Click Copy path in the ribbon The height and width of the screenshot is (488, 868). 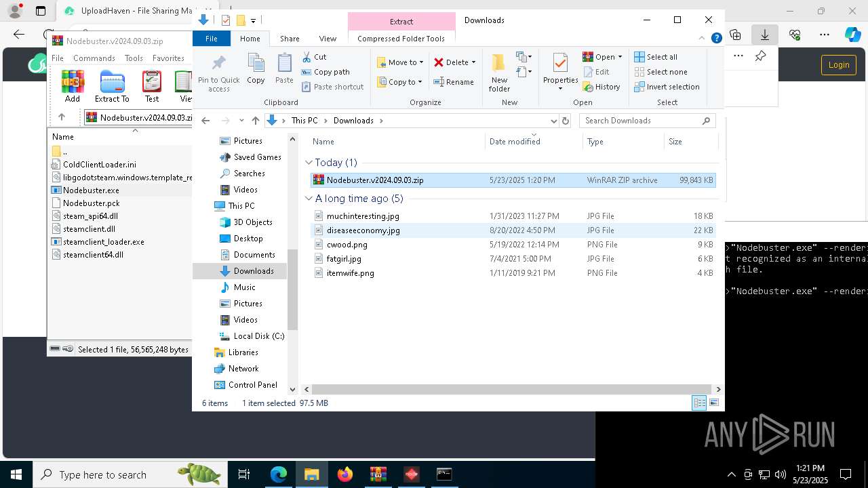click(325, 72)
